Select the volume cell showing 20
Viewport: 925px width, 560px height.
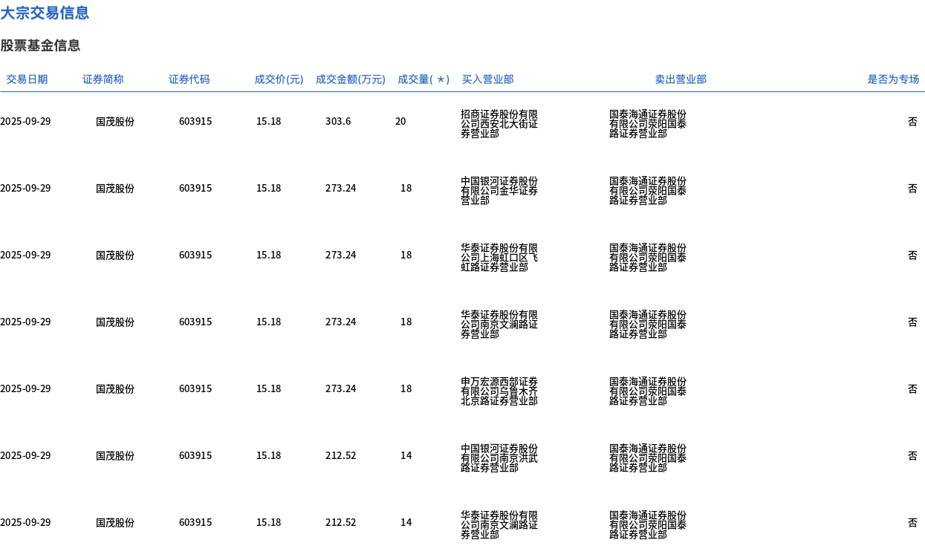[400, 121]
